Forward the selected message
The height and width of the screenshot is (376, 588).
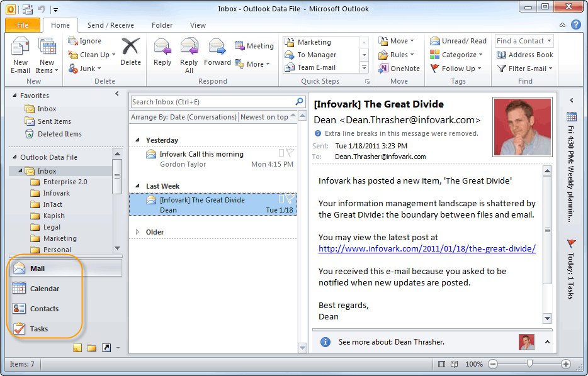pyautogui.click(x=217, y=52)
